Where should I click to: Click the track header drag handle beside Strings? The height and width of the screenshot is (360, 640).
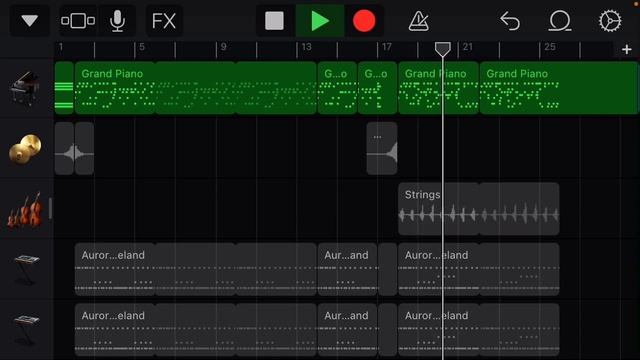point(50,209)
